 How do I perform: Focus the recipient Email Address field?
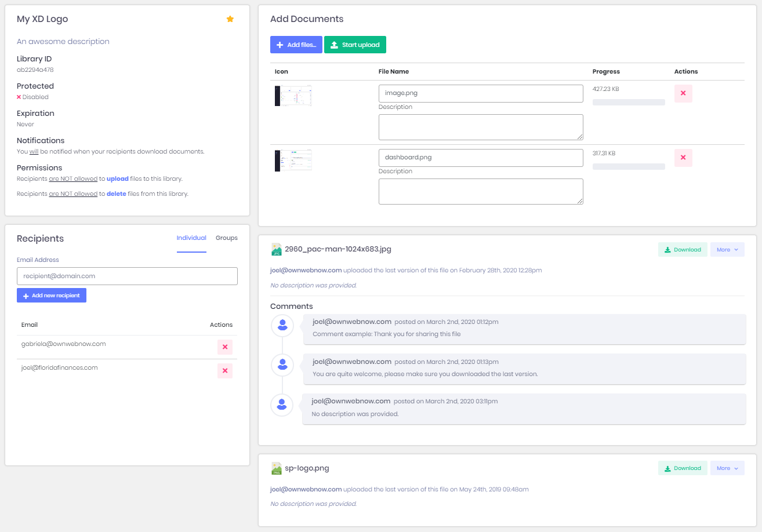(x=127, y=276)
